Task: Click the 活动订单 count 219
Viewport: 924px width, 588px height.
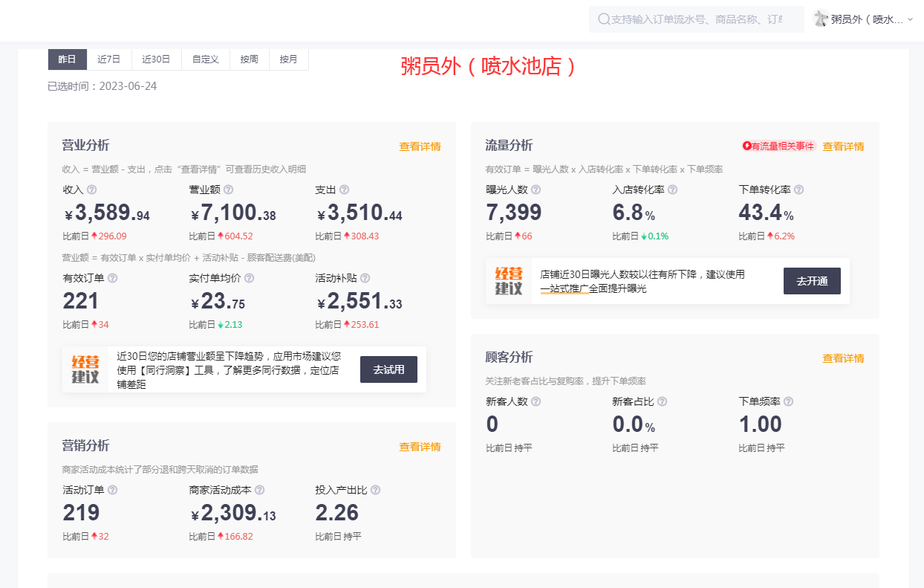Action: [81, 513]
